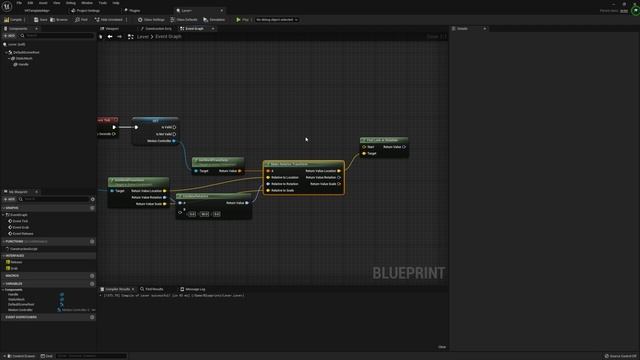The width and height of the screenshot is (640, 360).
Task: Click Add button in Components panel
Action: coord(9,36)
